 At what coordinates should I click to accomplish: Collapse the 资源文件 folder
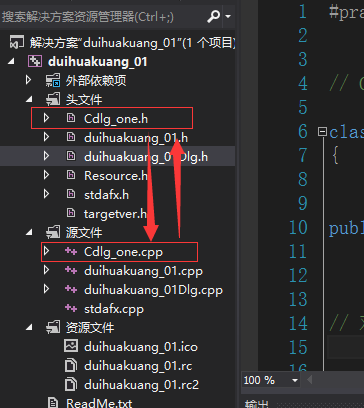tap(29, 327)
